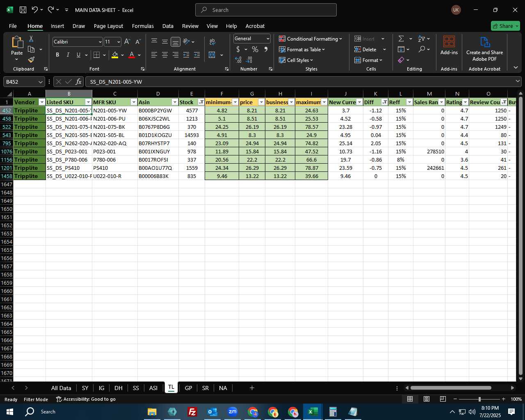
Task: Open the font size dropdown
Action: (x=119, y=42)
